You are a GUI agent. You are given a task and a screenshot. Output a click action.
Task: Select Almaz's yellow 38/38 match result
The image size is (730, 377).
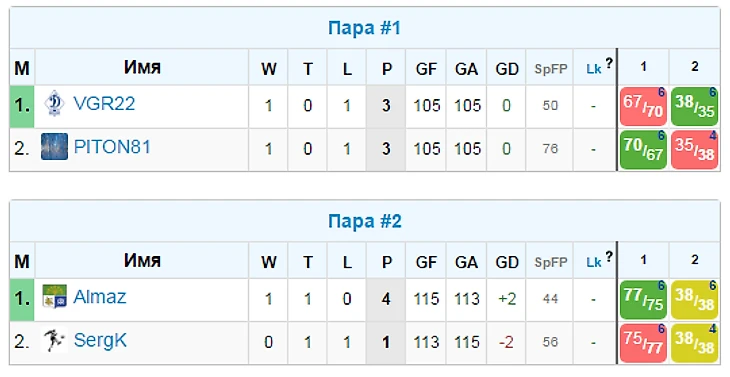pos(695,300)
